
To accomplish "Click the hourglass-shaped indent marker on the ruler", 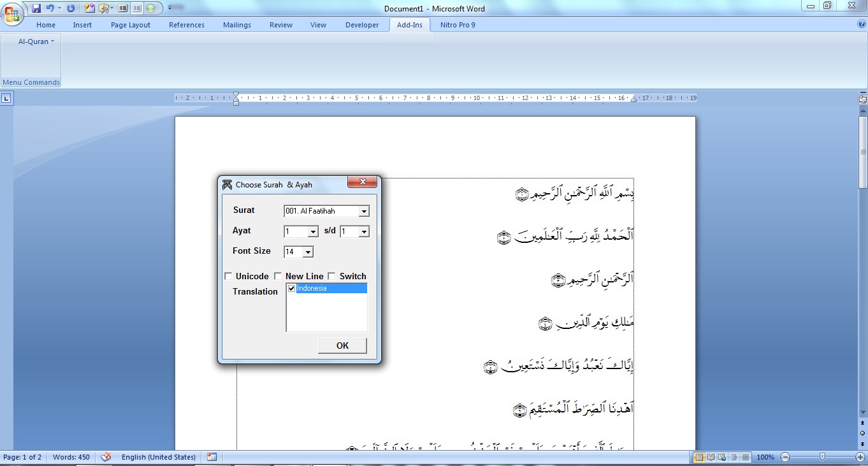I will click(236, 98).
